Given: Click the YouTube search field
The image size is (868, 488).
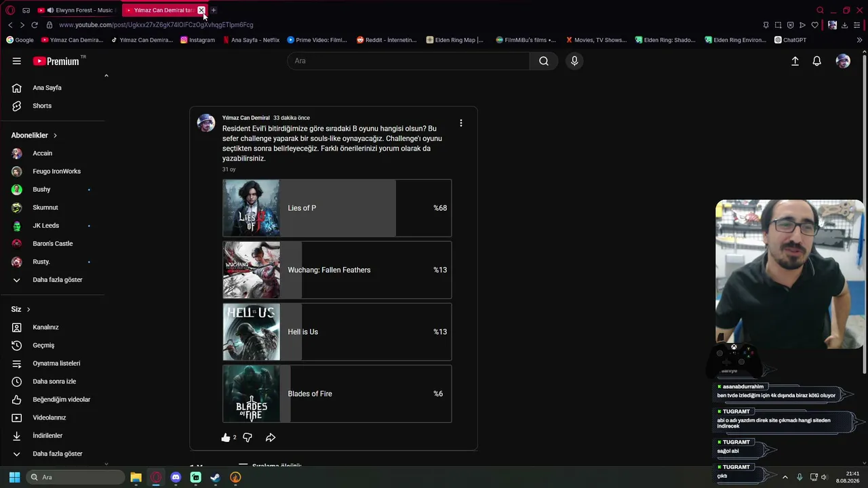Looking at the screenshot, I should pyautogui.click(x=408, y=61).
